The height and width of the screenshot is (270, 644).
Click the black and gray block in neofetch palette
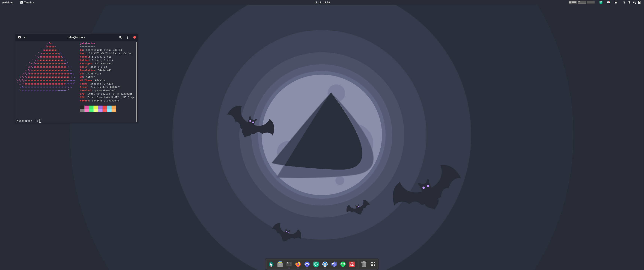pos(82,109)
